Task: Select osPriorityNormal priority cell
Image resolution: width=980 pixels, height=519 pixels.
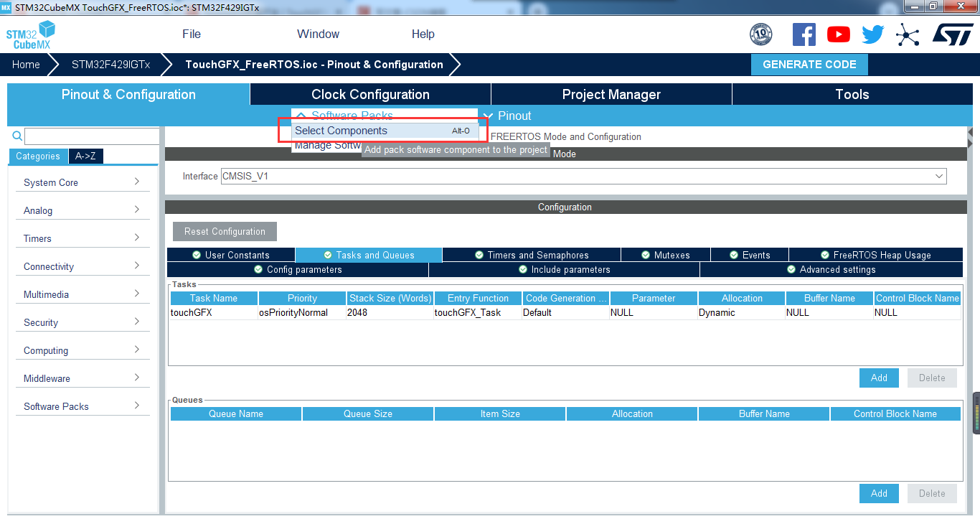Action: [x=301, y=312]
